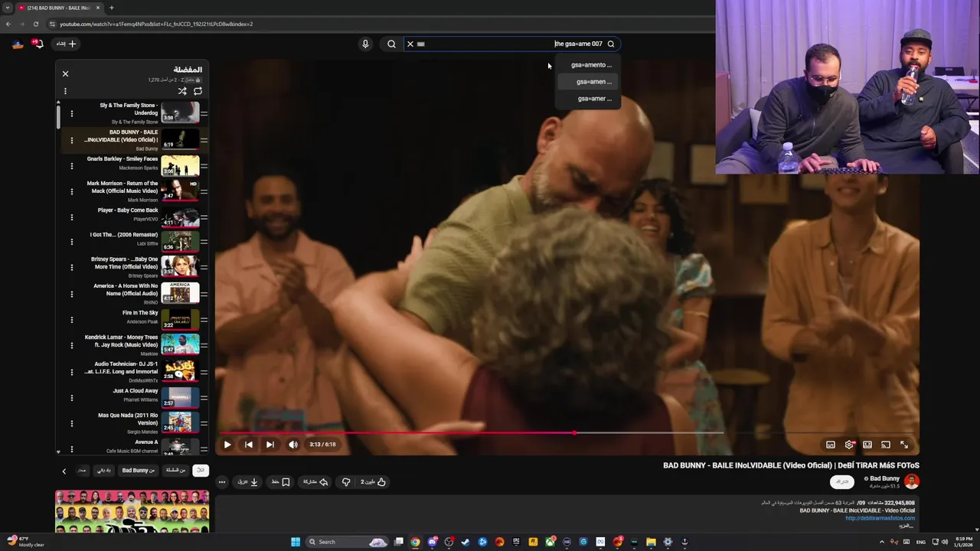The image size is (980, 551).
Task: Click the play button in the video player
Action: (227, 445)
